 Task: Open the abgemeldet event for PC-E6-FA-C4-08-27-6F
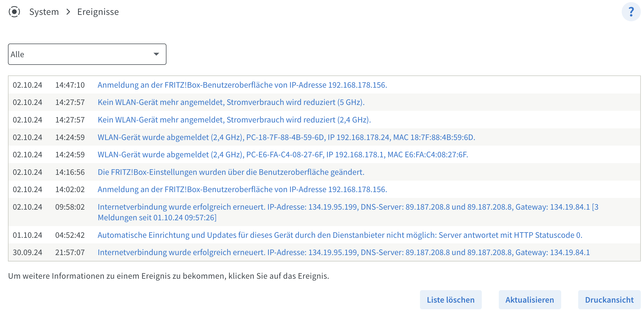[x=283, y=155]
